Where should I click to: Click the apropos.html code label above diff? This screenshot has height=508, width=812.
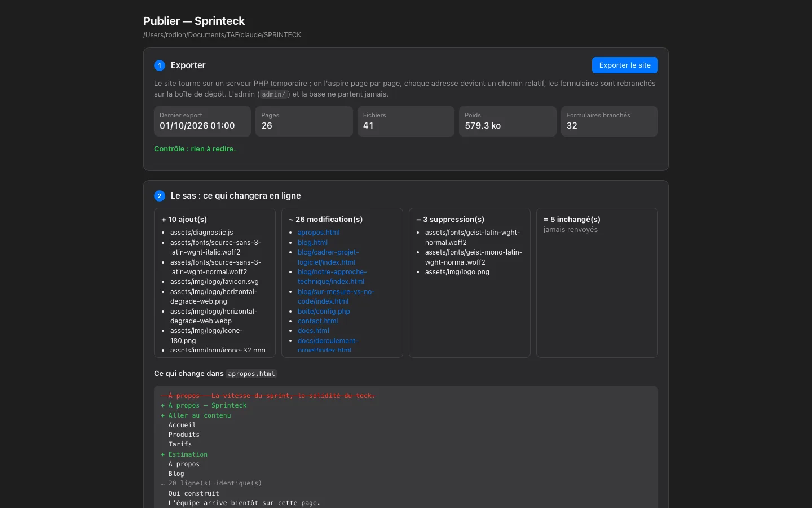(x=251, y=374)
